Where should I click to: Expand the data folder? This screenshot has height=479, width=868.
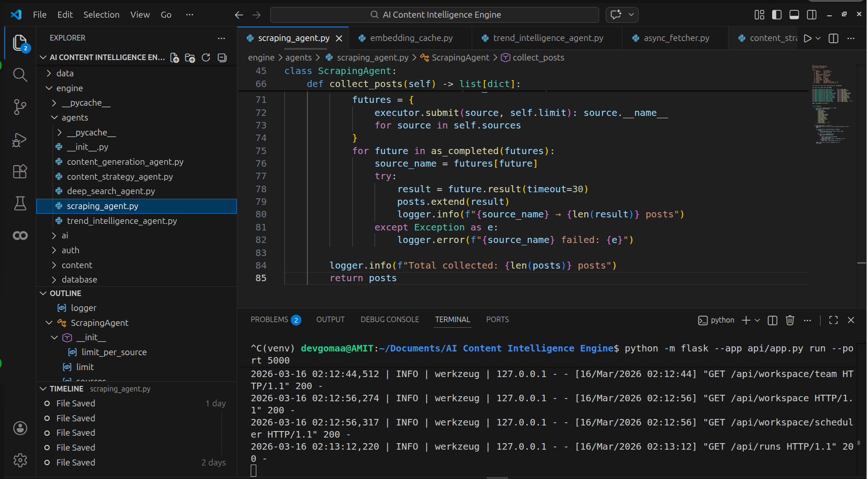(65, 74)
